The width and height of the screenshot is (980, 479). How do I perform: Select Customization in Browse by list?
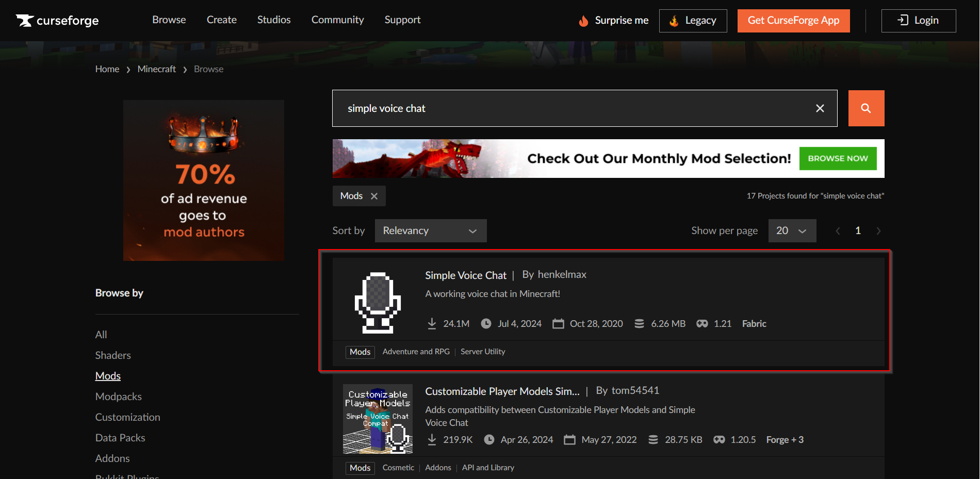point(128,417)
